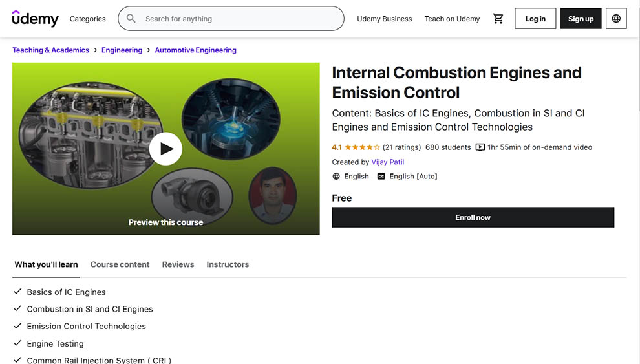Screen dimensions: 640x364
Task: Click the Log in button
Action: (x=535, y=19)
